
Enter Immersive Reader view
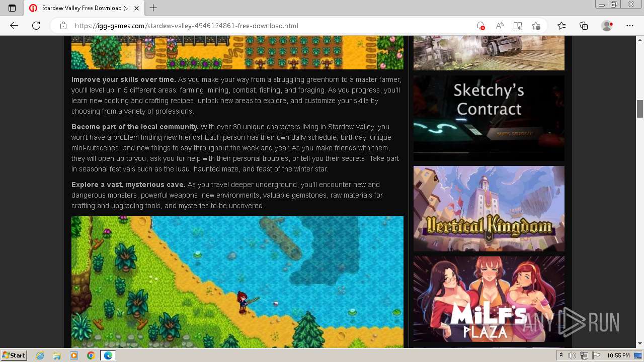click(x=518, y=26)
